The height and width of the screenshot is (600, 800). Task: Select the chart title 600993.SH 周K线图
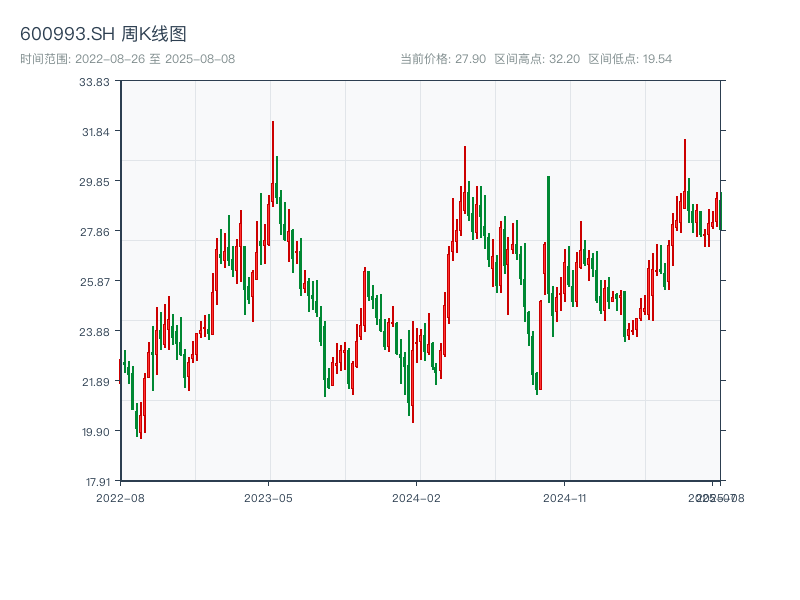pos(103,34)
